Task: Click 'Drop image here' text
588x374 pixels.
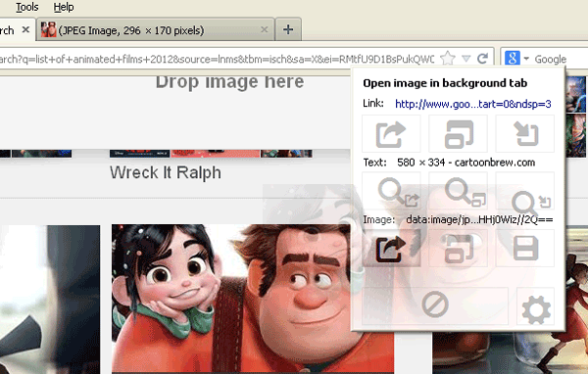Action: click(x=229, y=81)
